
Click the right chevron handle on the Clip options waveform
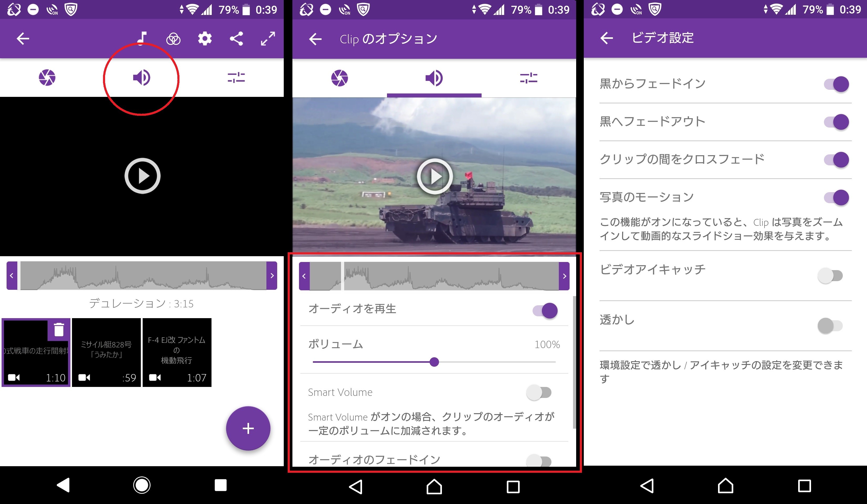tap(564, 276)
